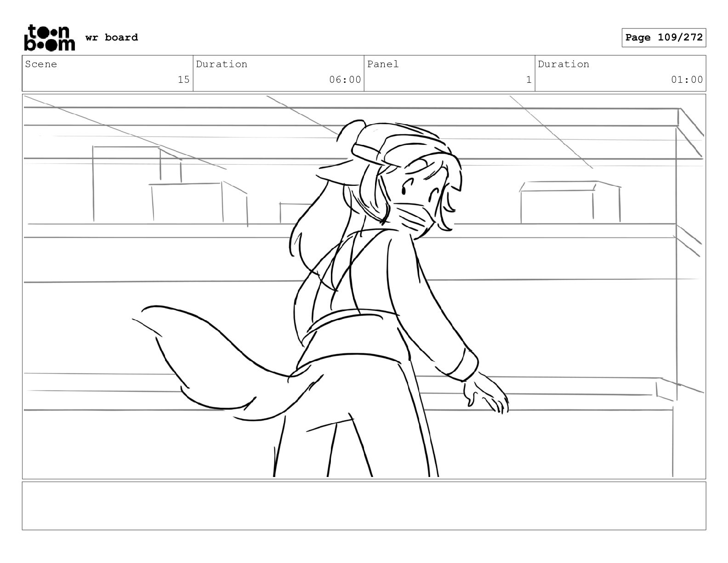Click the panel Duration 01:00 cell
This screenshot has height=563, width=728.
(x=620, y=73)
